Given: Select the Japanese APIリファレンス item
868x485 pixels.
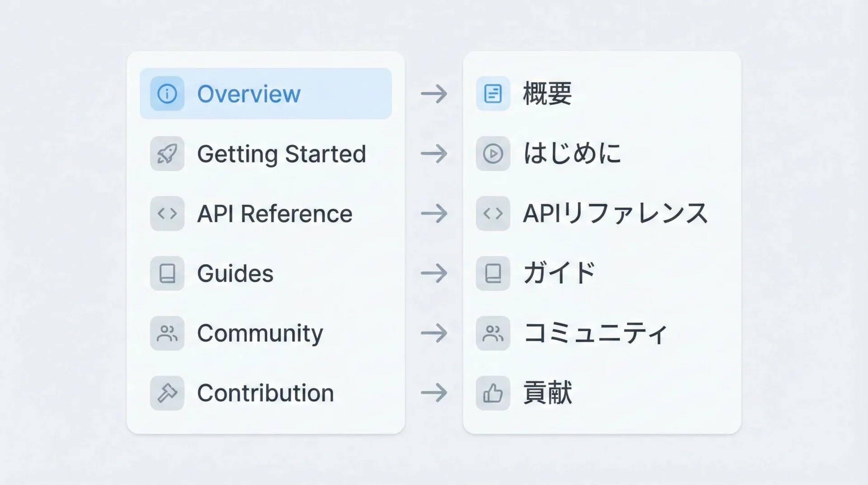Looking at the screenshot, I should point(615,214).
